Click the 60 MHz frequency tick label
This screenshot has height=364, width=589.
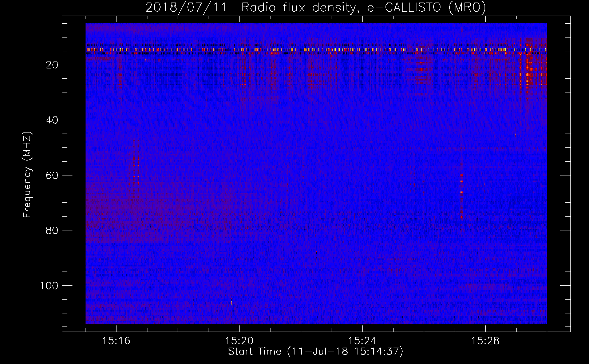[52, 175]
